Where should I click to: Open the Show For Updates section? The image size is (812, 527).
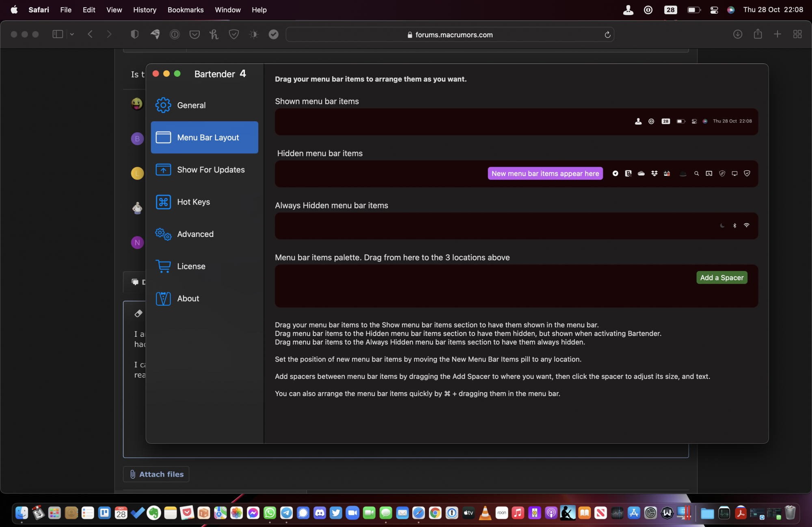[204, 170]
